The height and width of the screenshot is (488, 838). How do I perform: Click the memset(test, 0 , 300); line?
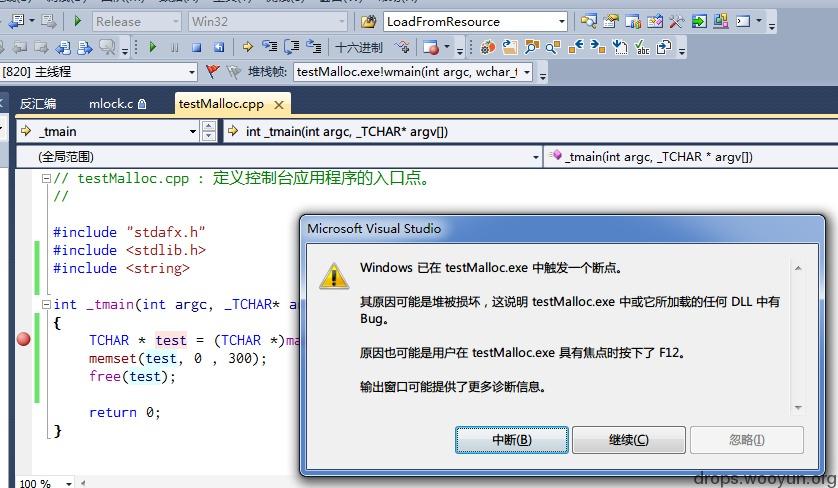click(x=177, y=358)
